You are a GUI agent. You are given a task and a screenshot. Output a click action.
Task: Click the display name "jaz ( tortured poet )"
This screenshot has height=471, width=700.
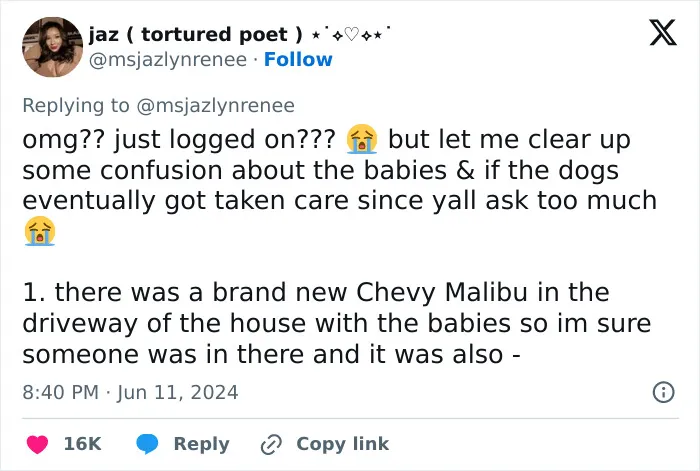coord(196,34)
